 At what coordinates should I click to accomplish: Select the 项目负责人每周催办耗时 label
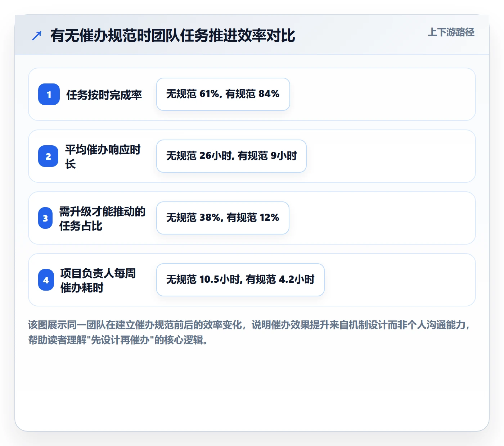98,280
